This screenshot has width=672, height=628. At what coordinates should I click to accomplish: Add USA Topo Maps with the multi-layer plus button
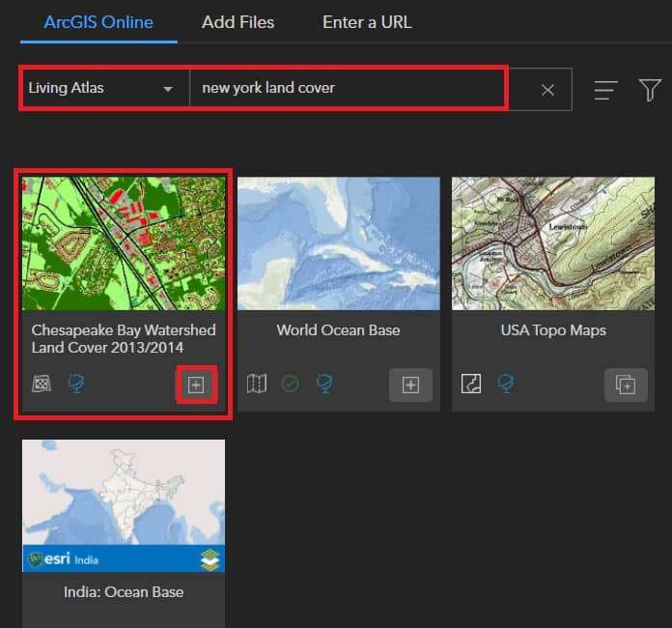click(626, 385)
